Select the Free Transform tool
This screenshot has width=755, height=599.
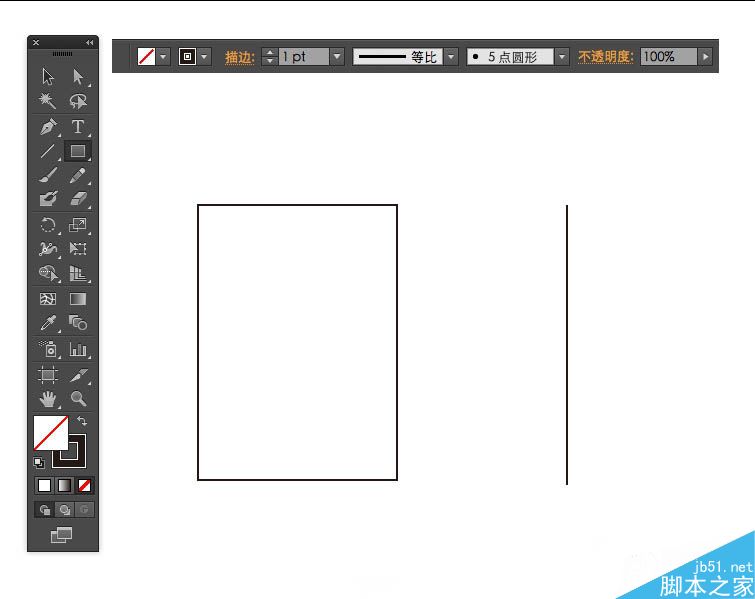pos(78,249)
